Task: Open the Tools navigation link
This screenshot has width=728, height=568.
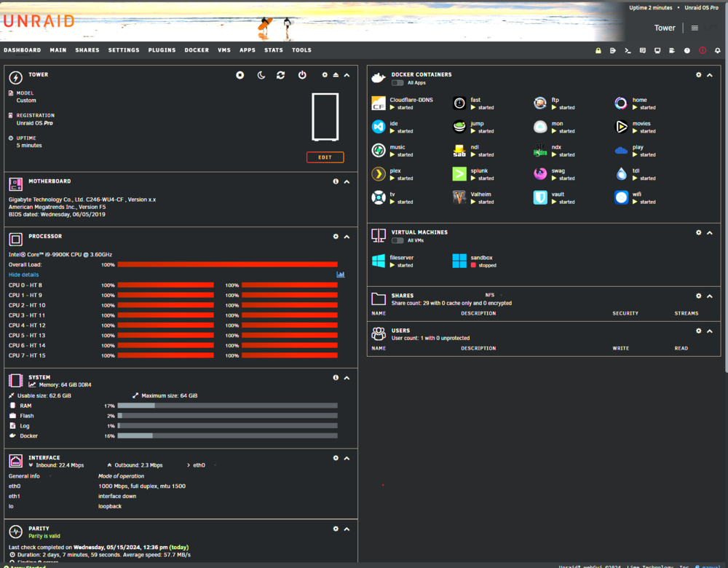Action: pyautogui.click(x=302, y=50)
